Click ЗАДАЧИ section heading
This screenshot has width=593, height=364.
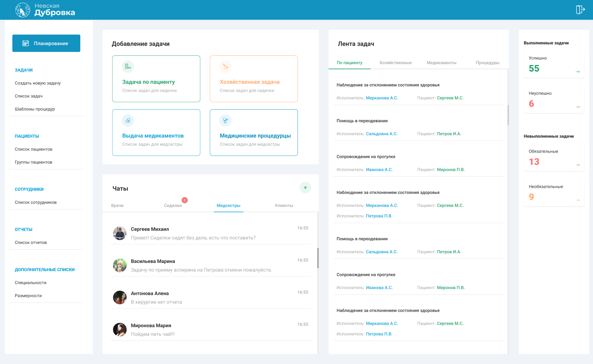(24, 70)
